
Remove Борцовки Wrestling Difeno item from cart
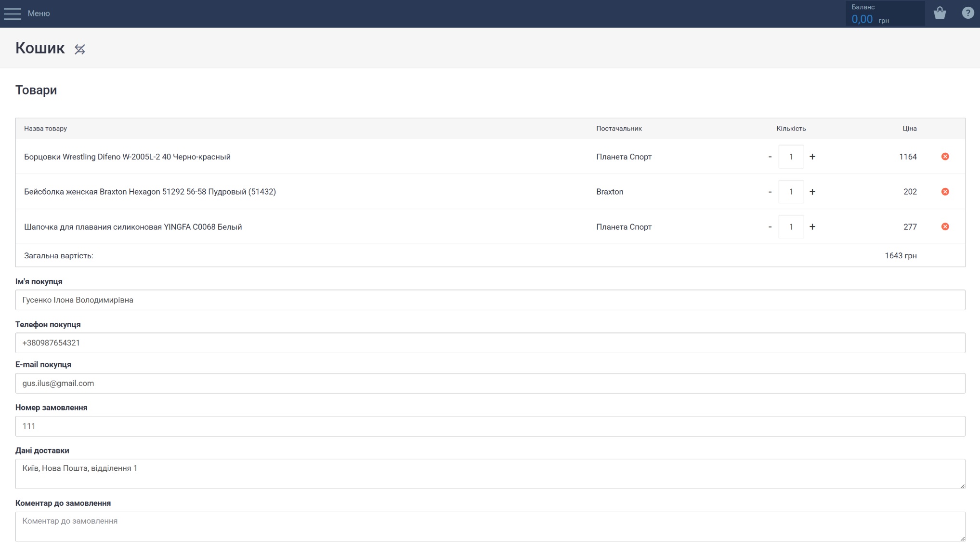[945, 157]
